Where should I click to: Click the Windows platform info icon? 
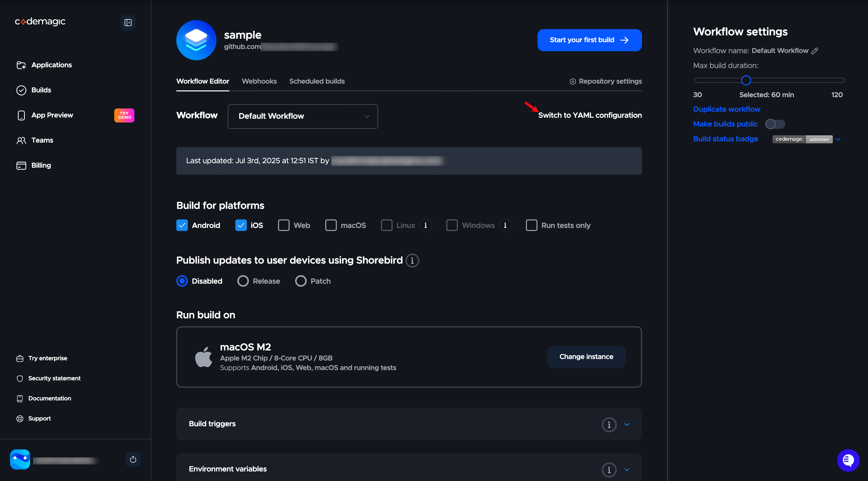tap(505, 225)
